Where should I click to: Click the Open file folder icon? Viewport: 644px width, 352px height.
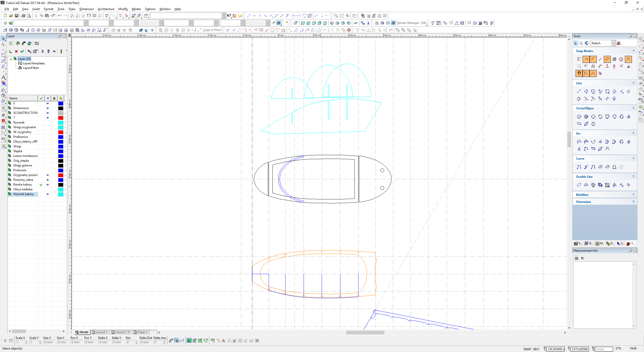click(11, 16)
